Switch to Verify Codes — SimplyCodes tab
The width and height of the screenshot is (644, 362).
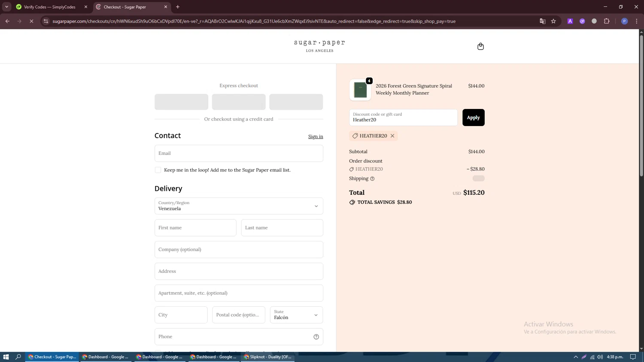50,7
